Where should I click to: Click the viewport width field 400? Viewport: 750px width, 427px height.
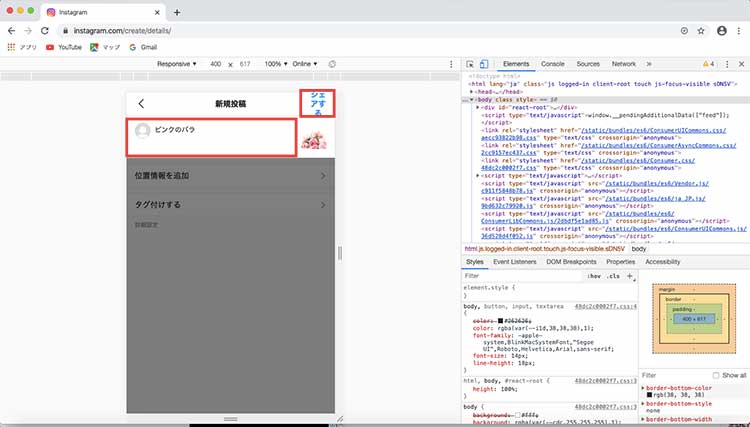click(216, 64)
